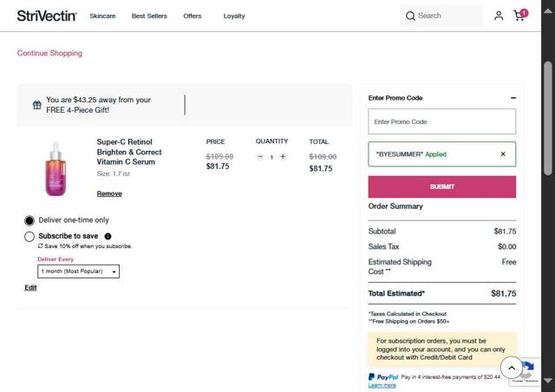Decrease quantity with the minus button
Viewport: 555px width, 392px height.
click(260, 156)
